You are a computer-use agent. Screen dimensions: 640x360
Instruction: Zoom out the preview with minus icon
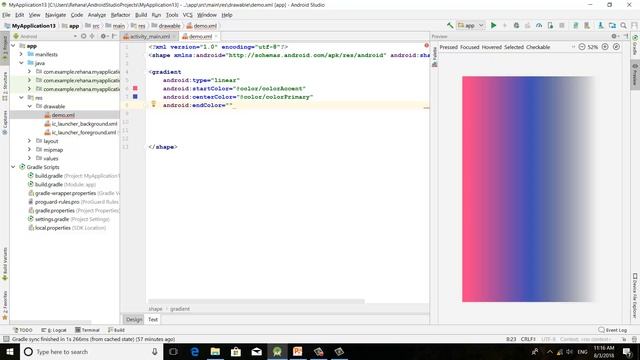582,47
